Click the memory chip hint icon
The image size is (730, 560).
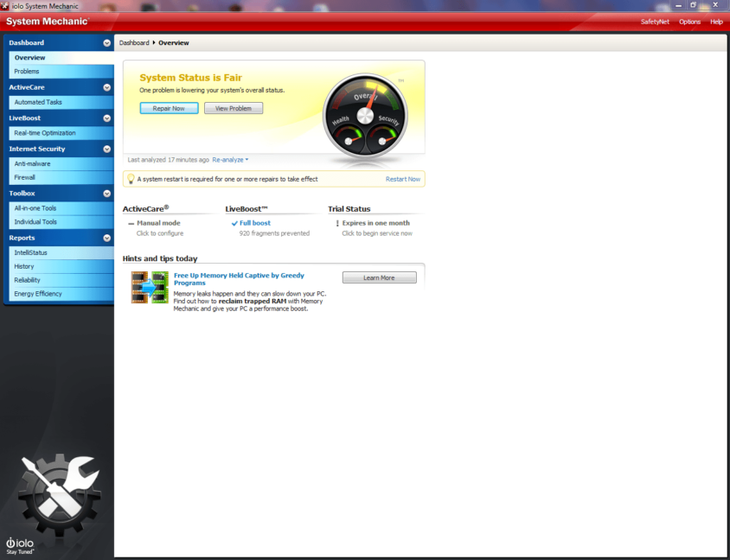(x=150, y=287)
